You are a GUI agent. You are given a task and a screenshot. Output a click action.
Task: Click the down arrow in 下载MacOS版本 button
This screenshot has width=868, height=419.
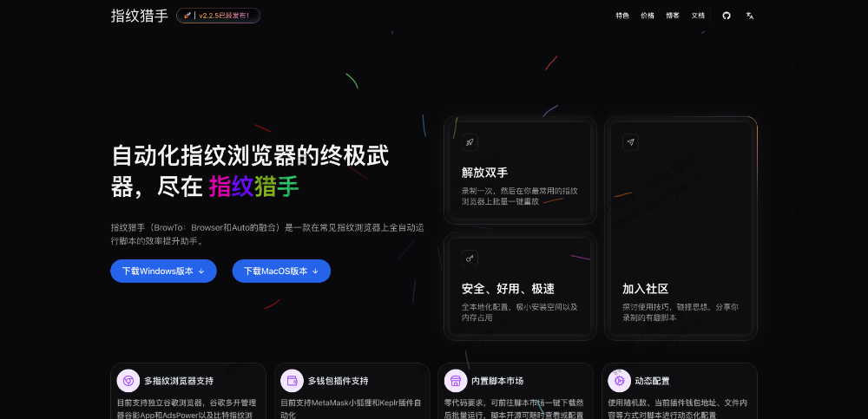(316, 272)
